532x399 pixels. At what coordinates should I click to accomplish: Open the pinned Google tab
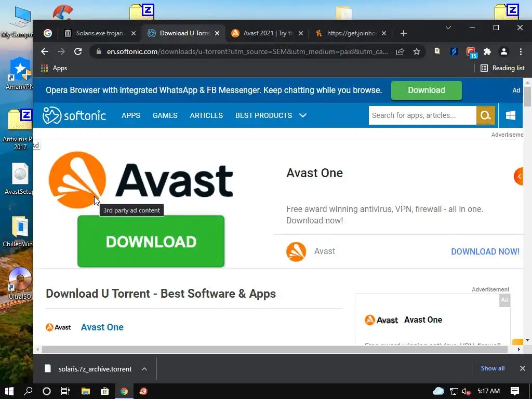[47, 33]
